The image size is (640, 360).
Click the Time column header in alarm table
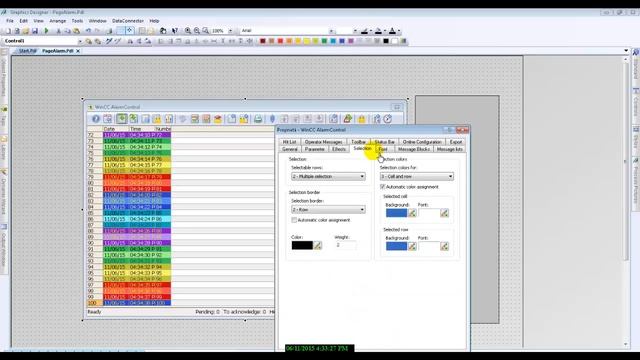pos(142,129)
